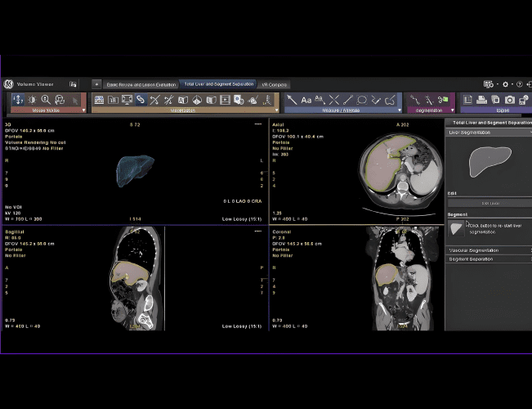Expand the Mouse Modes group arrow
This screenshot has width=532, height=409.
click(83, 110)
